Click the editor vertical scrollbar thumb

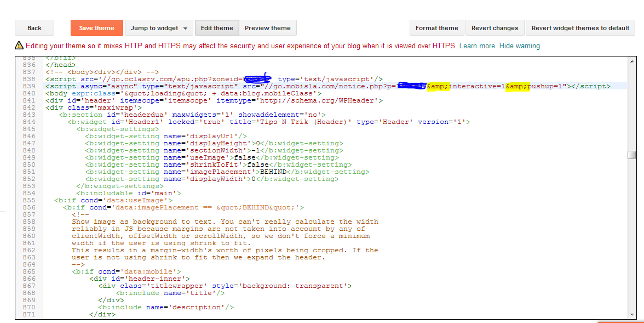[632, 155]
